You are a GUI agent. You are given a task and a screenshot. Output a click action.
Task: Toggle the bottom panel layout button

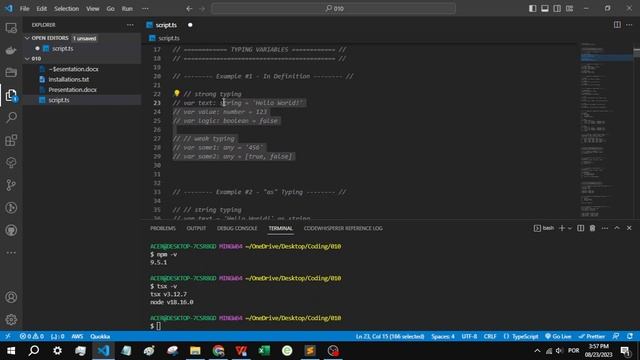point(545,8)
